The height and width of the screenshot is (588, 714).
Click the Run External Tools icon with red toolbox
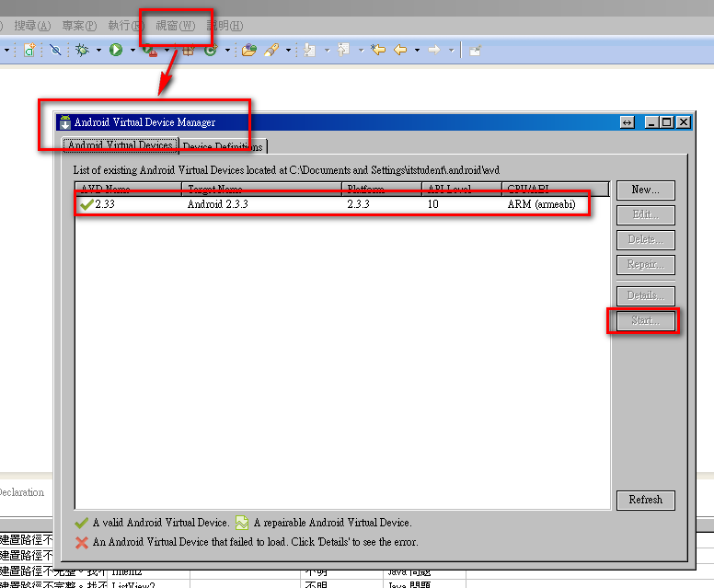150,50
